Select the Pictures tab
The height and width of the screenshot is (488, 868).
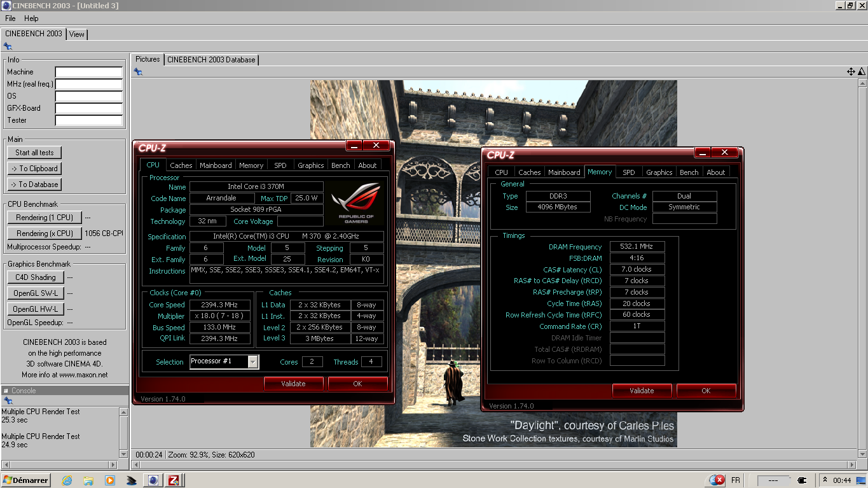point(148,59)
